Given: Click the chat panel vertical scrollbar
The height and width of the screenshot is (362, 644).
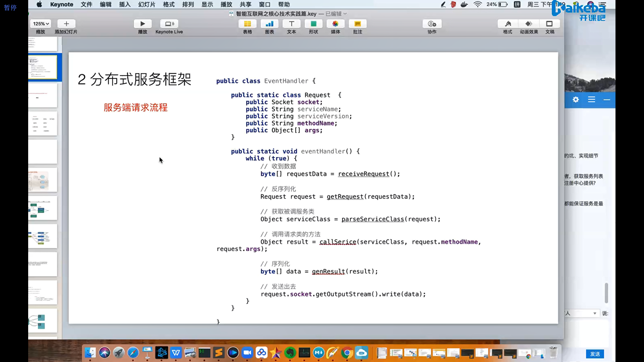Looking at the screenshot, I should pos(606,293).
